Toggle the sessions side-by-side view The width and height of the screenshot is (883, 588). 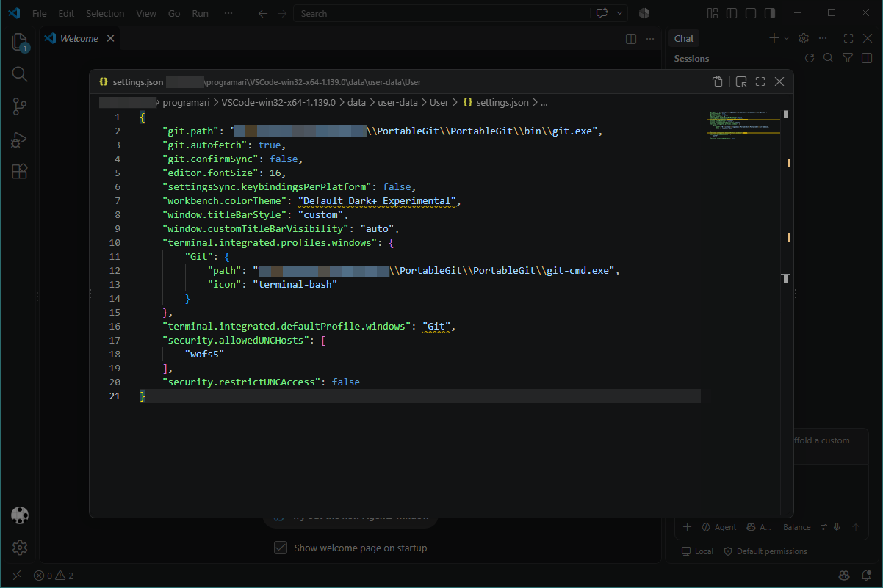[x=866, y=58]
